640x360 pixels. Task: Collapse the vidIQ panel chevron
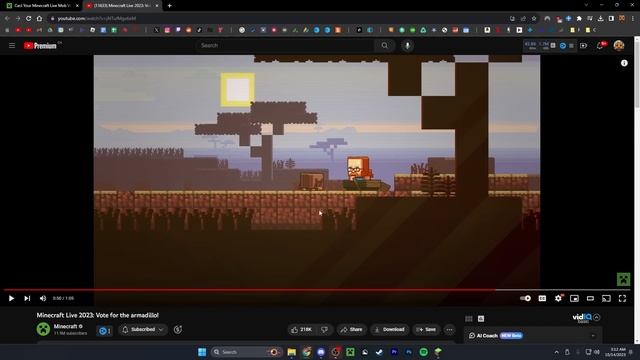tap(597, 317)
